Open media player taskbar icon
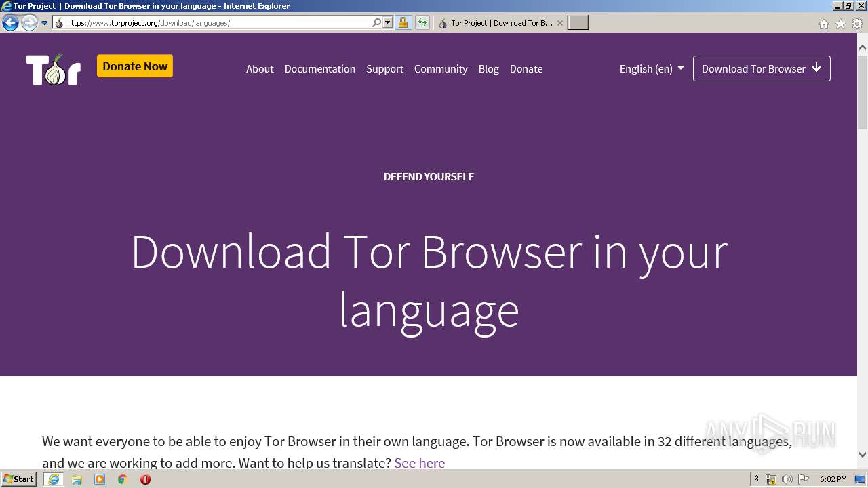Screen dimensions: 868x488 pyautogui.click(x=100, y=479)
